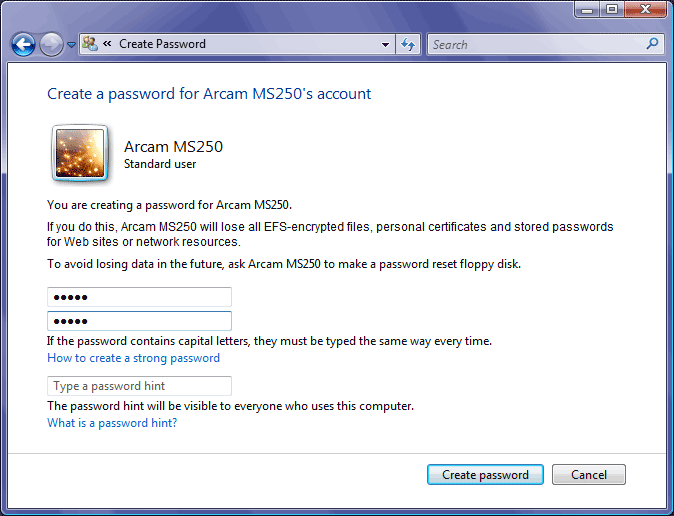Click the magnifying glass search icon
Viewport: 674px width, 516px height.
pyautogui.click(x=653, y=44)
